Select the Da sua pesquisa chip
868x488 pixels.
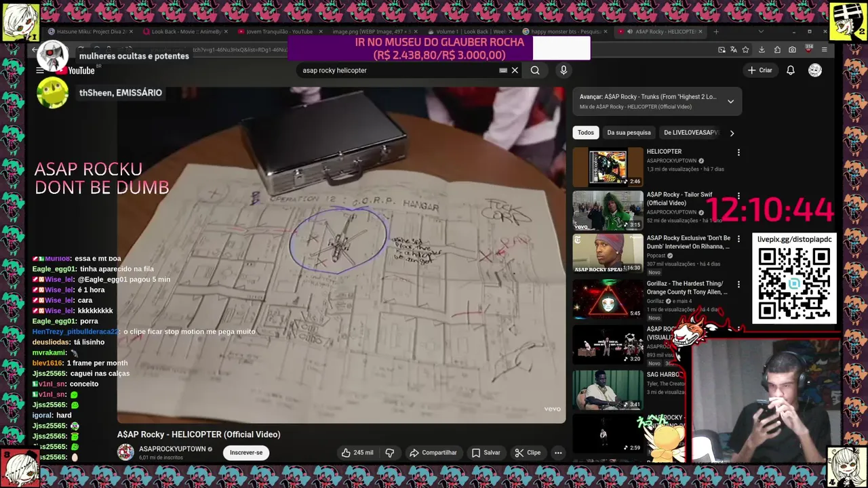click(x=629, y=133)
